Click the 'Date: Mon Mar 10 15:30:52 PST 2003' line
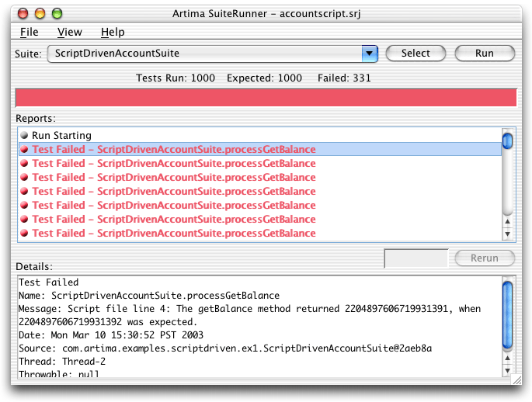The image size is (532, 402). 111,335
